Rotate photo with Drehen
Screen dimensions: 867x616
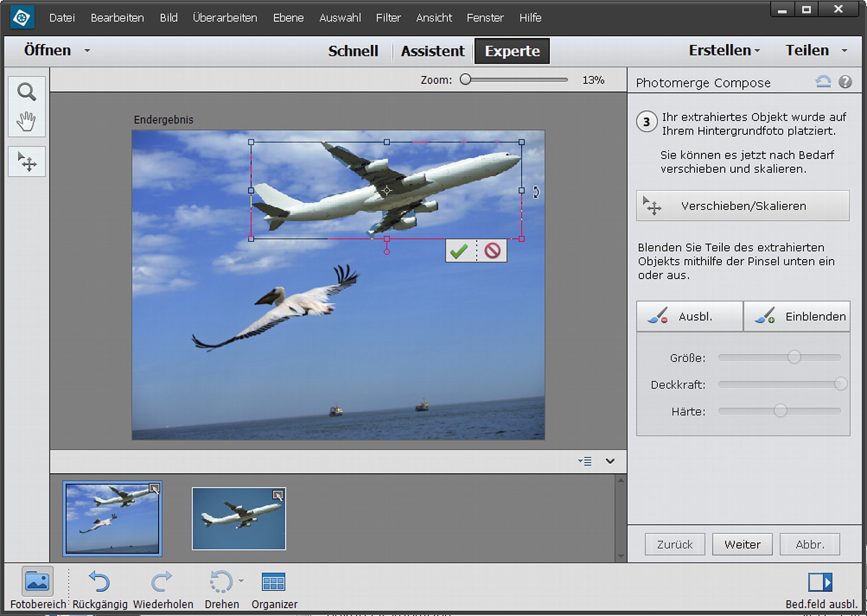tap(222, 588)
